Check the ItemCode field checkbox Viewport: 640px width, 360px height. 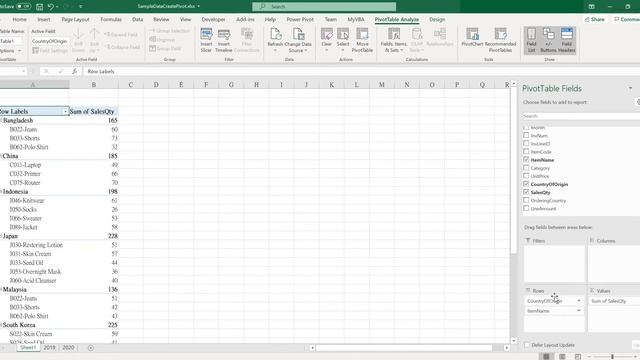pyautogui.click(x=526, y=151)
